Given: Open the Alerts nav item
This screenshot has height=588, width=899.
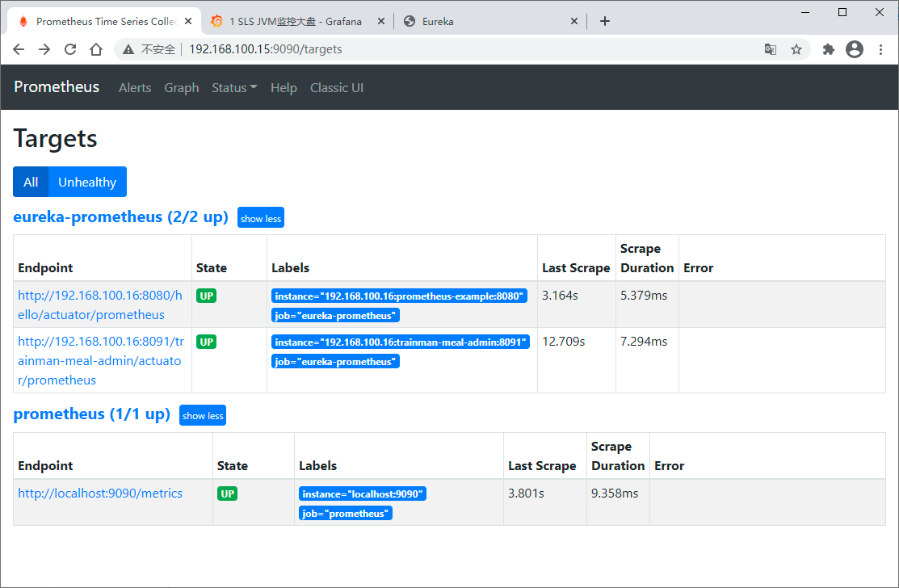Looking at the screenshot, I should click(135, 88).
